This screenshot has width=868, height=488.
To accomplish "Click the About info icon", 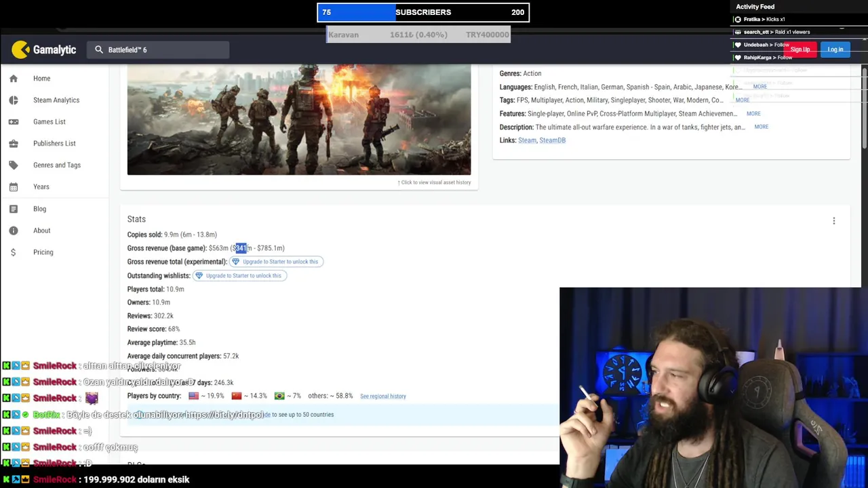I will click(x=14, y=230).
